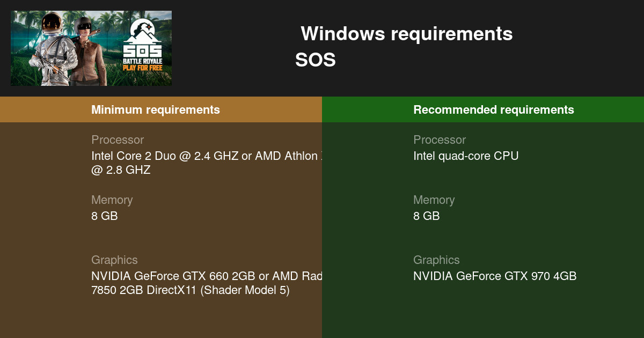
Task: Click the Processor label under Recommended requirements
Action: point(440,140)
